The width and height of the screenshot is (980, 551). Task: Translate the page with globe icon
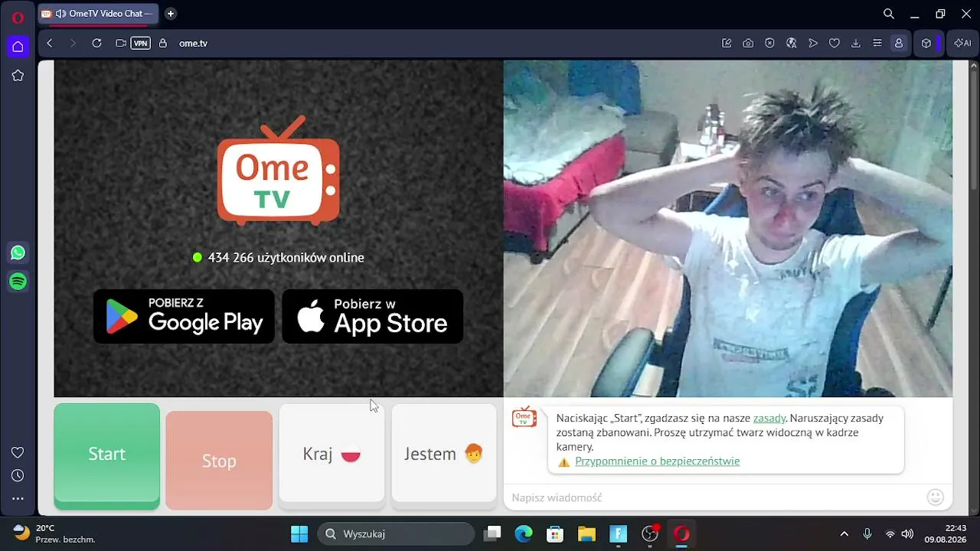(792, 44)
